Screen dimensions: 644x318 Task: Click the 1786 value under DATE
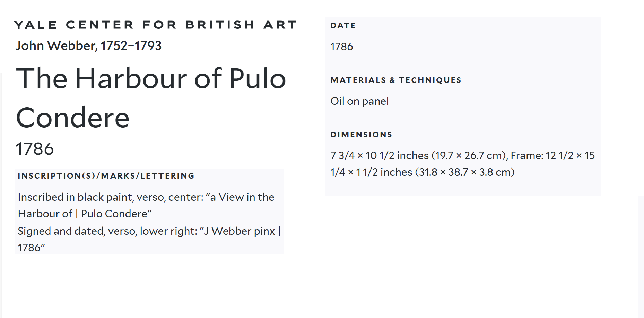[x=341, y=46]
